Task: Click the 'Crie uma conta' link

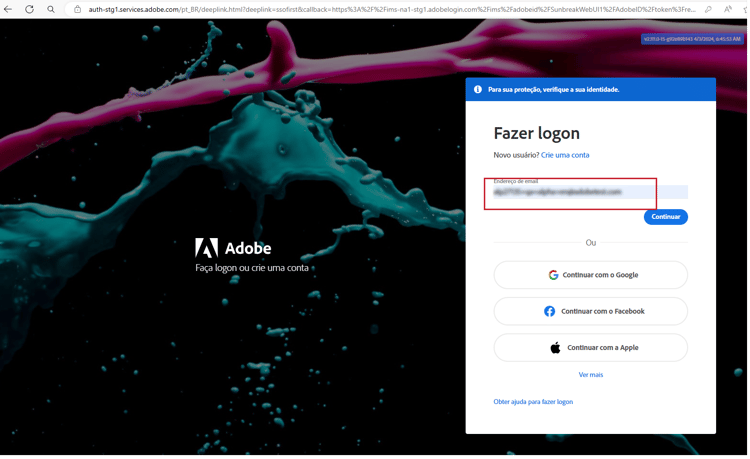Action: click(x=565, y=155)
